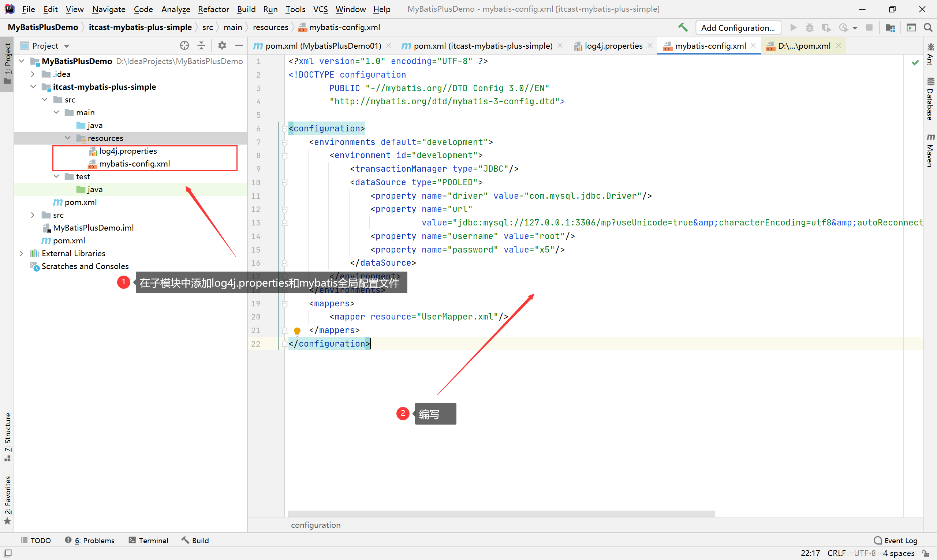Click the Collapse All icon in Project panel
This screenshot has height=560, width=937.
[x=201, y=46]
